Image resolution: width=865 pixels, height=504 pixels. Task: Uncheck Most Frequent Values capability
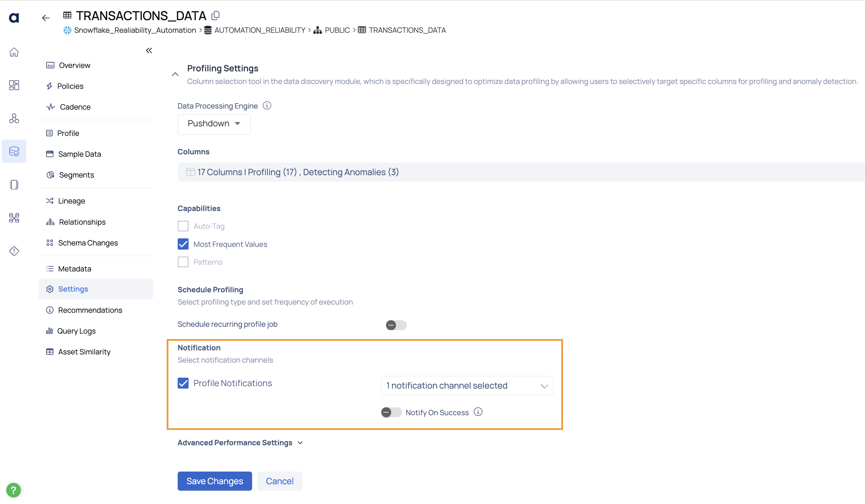click(183, 244)
